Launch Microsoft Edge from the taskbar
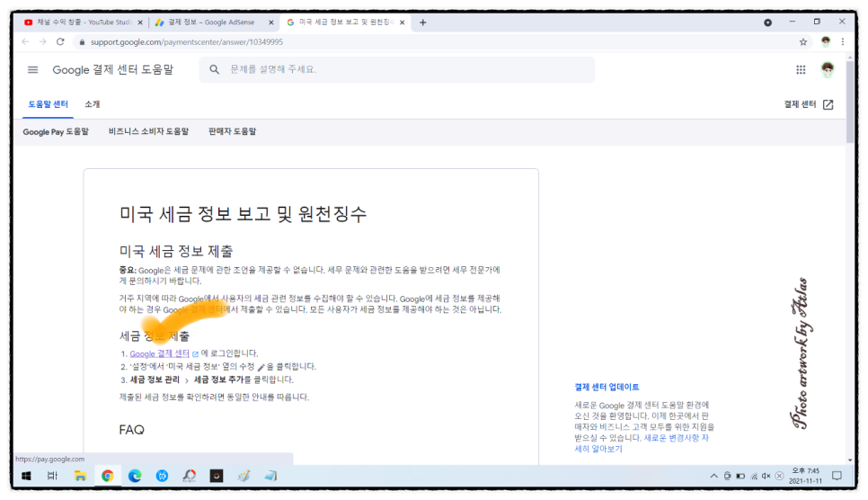868x500 pixels. (135, 476)
